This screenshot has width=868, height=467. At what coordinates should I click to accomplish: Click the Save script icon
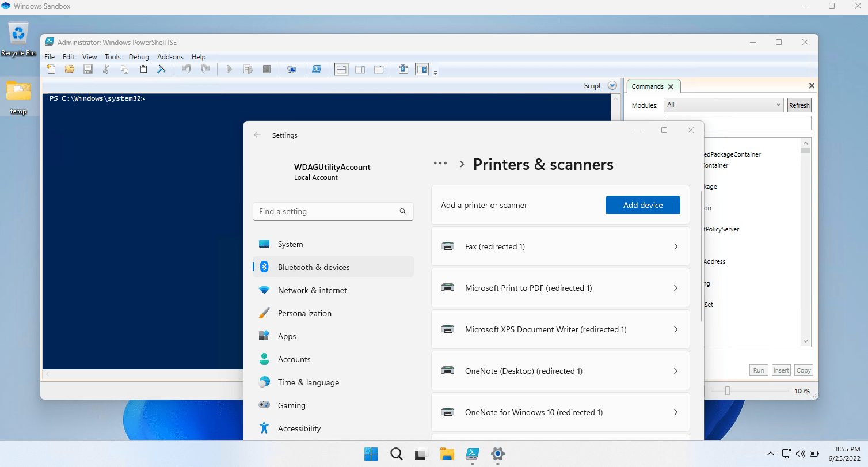coord(87,69)
